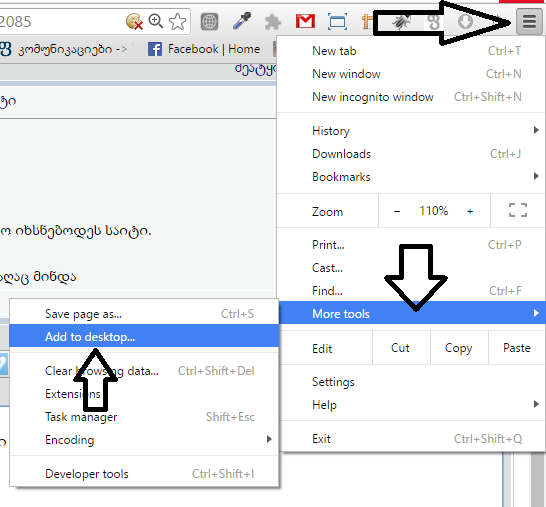Open the Gmail extension icon
546x507 pixels.
[305, 21]
